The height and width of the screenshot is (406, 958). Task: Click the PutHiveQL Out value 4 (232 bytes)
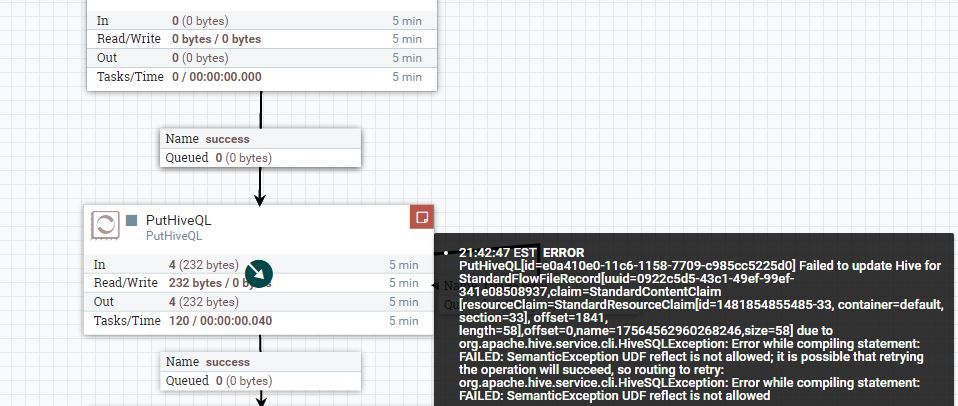tap(204, 302)
